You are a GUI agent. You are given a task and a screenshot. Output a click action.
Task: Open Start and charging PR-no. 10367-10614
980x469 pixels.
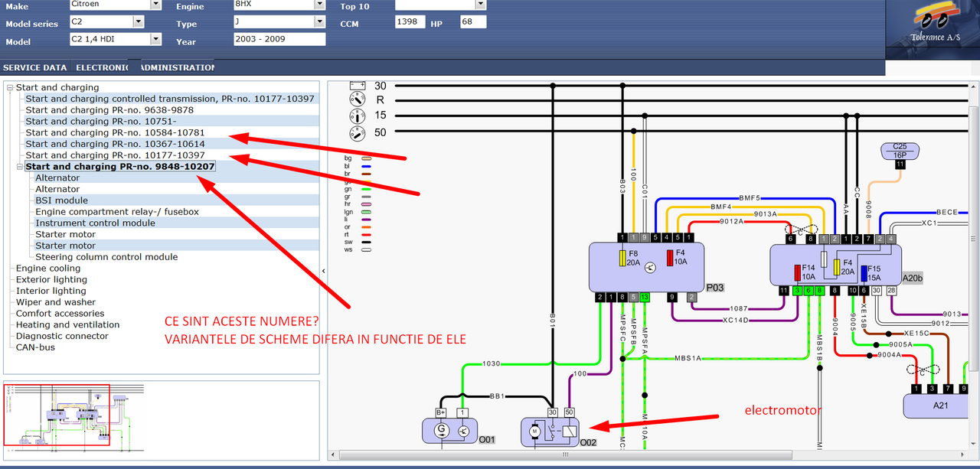point(115,144)
